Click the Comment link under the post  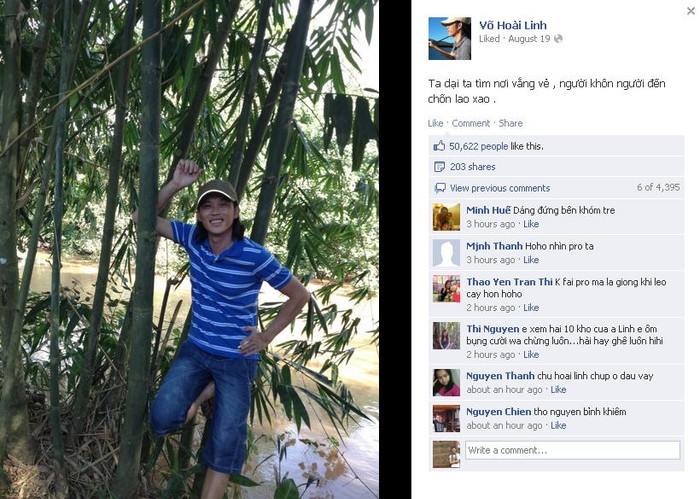point(471,123)
